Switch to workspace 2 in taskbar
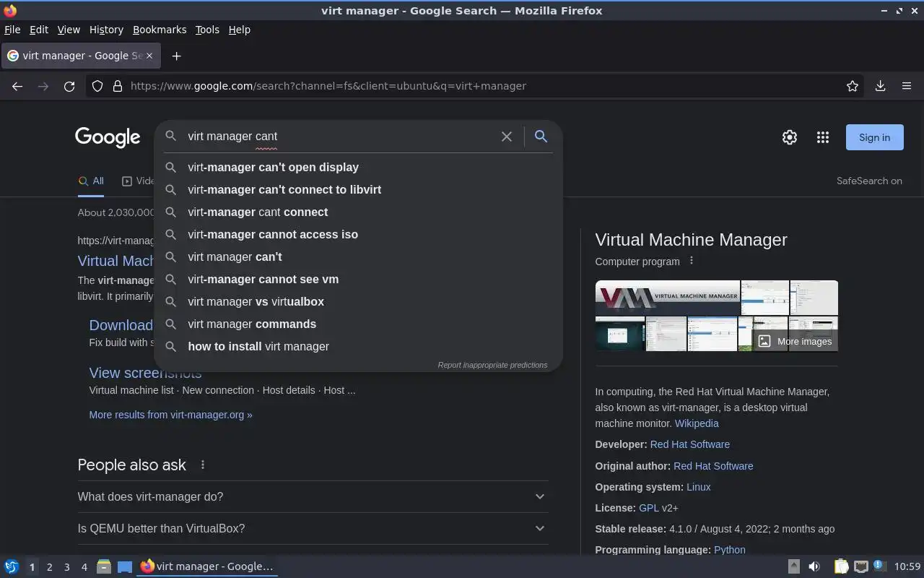This screenshot has width=924, height=578. point(49,567)
